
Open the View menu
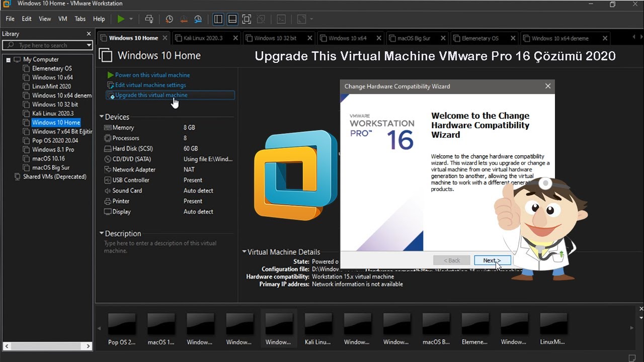coord(45,19)
